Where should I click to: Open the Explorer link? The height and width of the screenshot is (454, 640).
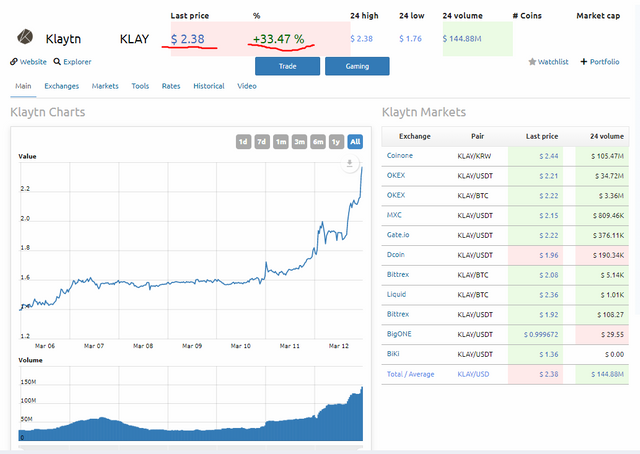click(x=77, y=62)
